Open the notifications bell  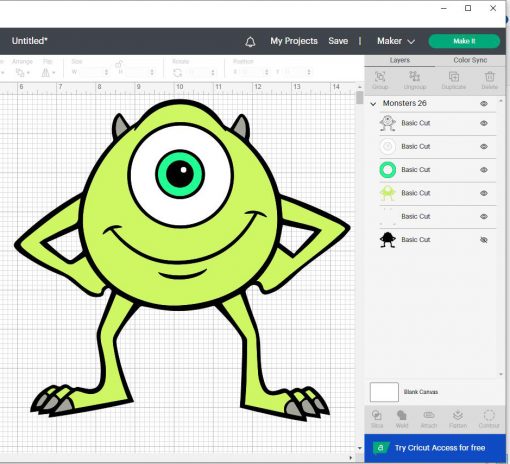(x=250, y=42)
